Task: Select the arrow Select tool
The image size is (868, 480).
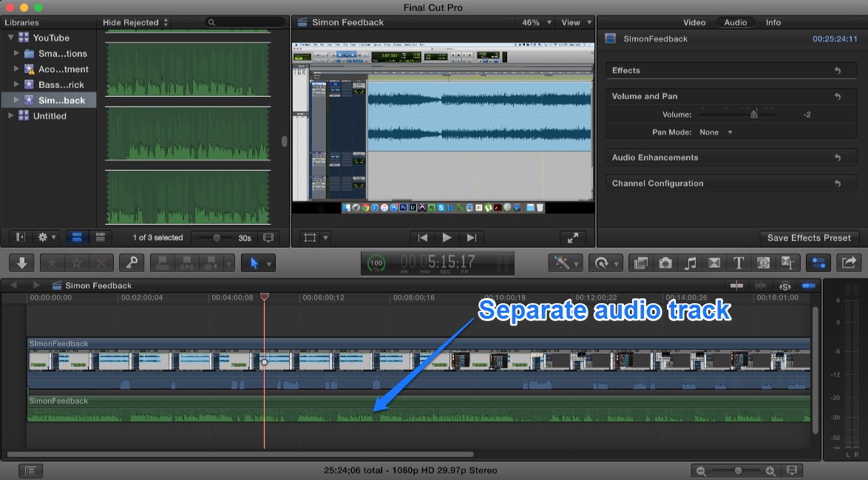Action: 254,263
